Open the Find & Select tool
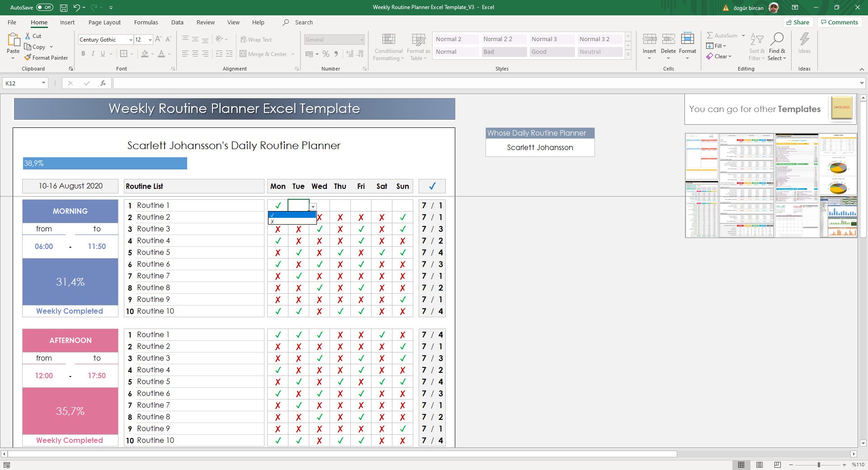The width and height of the screenshot is (868, 470). (777, 47)
